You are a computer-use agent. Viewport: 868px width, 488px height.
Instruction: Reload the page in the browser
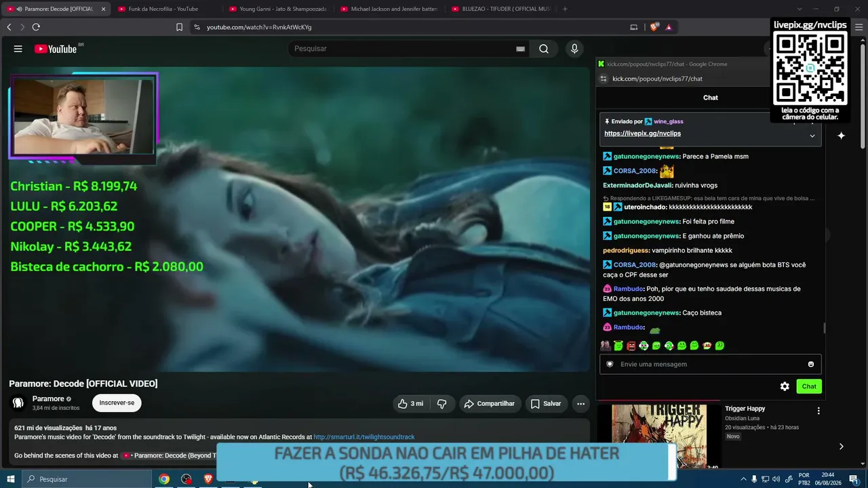tap(36, 27)
